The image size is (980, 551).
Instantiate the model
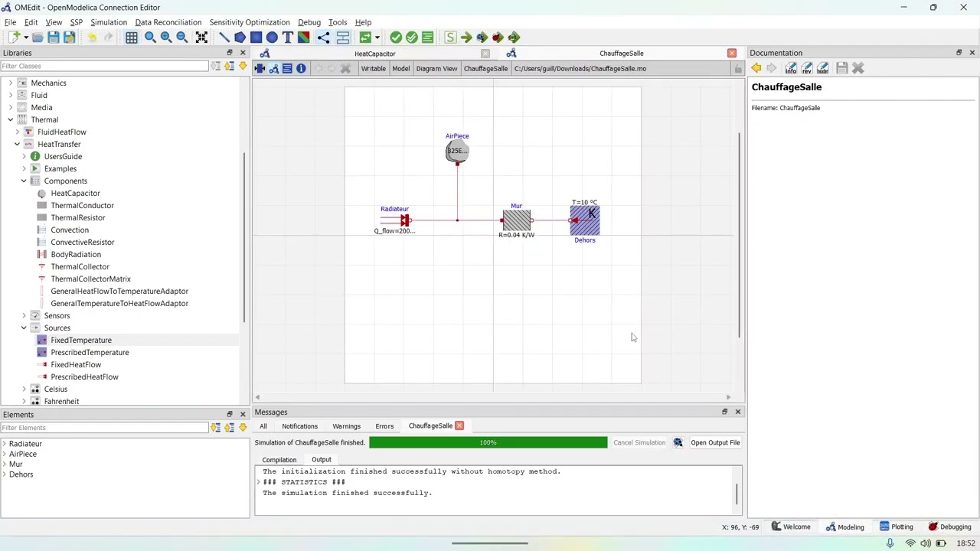click(428, 37)
